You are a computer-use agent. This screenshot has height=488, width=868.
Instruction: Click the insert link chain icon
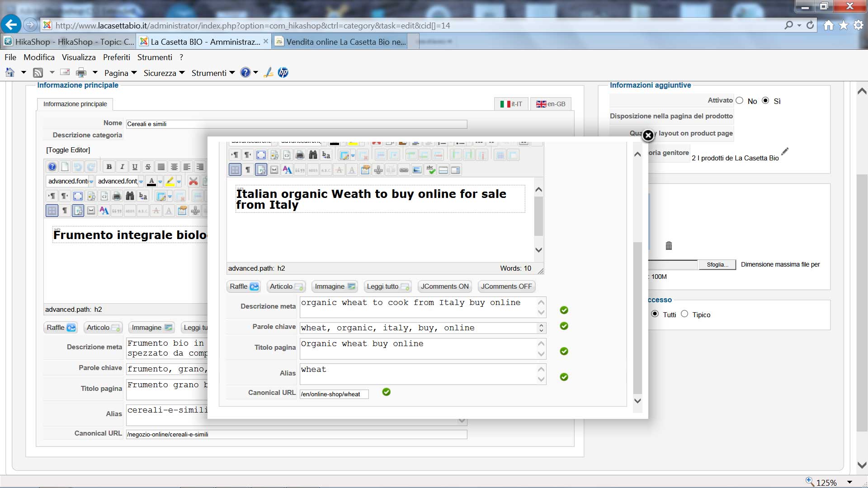tap(404, 170)
